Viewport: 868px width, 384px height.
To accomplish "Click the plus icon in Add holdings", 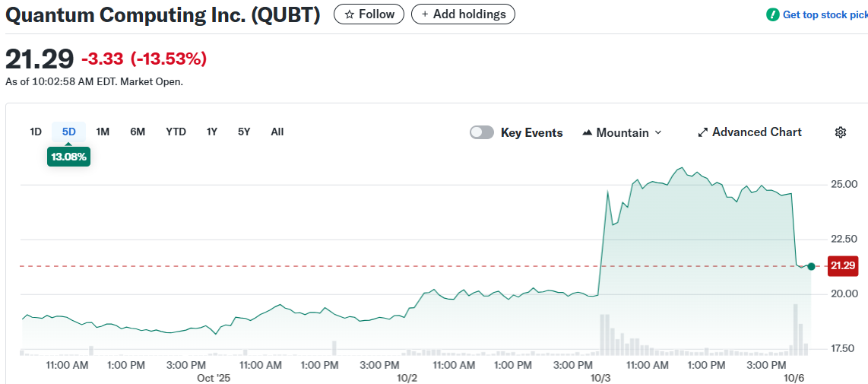I will pyautogui.click(x=425, y=14).
